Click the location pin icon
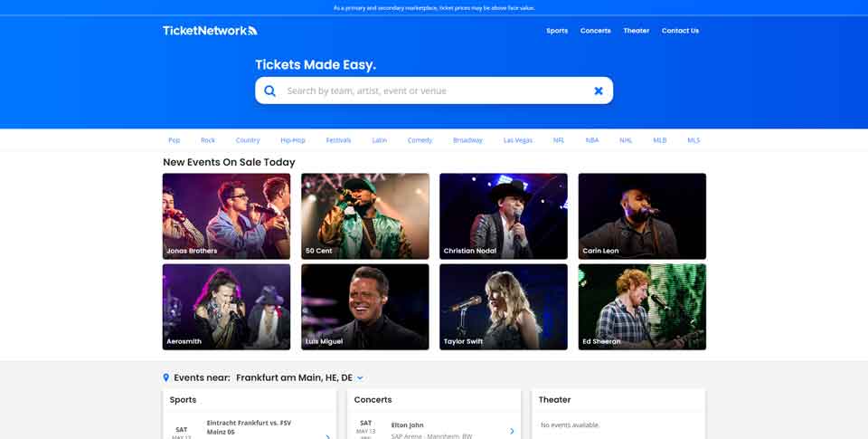The height and width of the screenshot is (439, 868). (x=166, y=377)
